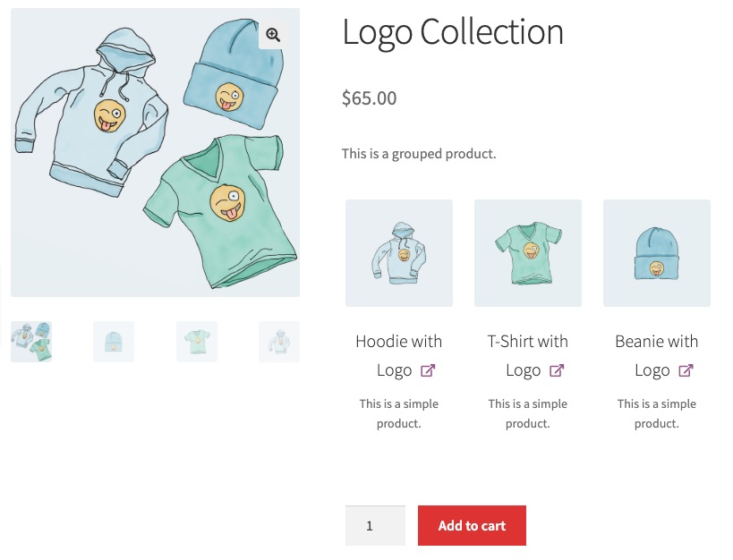The image size is (733, 560).
Task: Open the T-Shirt with Logo title link
Action: (x=528, y=356)
